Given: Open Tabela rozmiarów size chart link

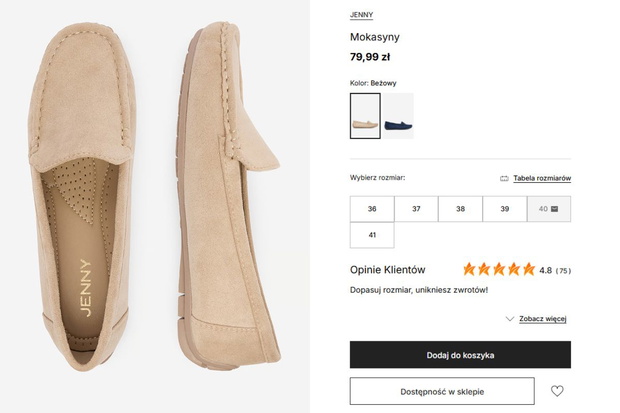Looking at the screenshot, I should pyautogui.click(x=542, y=178).
